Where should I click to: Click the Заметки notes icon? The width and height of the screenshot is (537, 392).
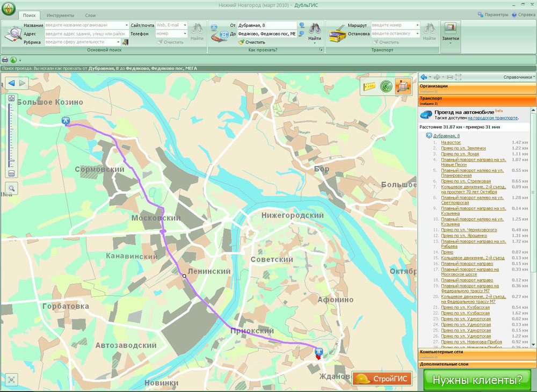451,27
